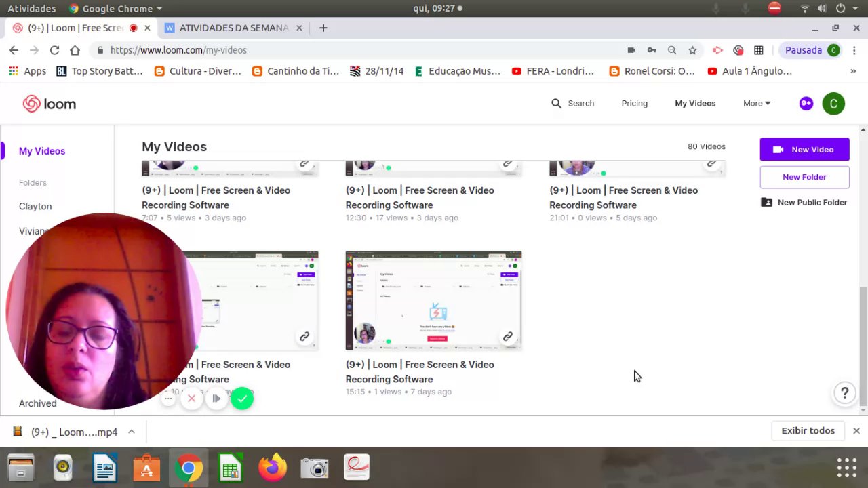The height and width of the screenshot is (488, 868).
Task: Close the downloads bar
Action: 856,431
